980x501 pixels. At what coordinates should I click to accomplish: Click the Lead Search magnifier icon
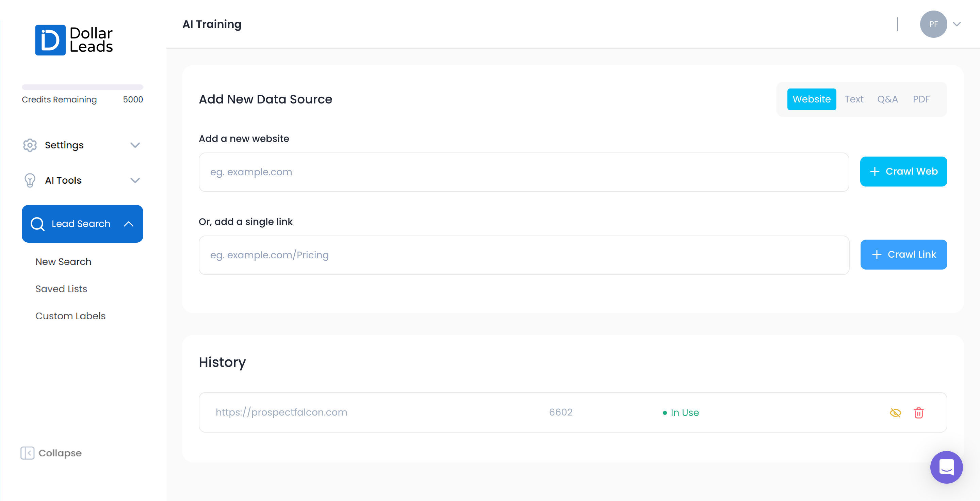point(37,224)
